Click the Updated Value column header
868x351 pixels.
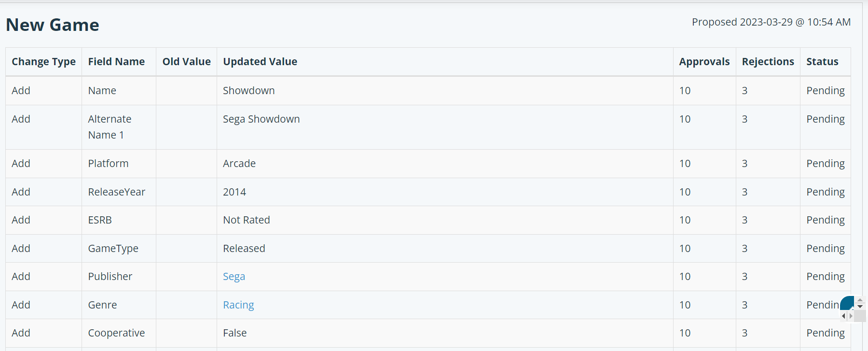point(260,62)
